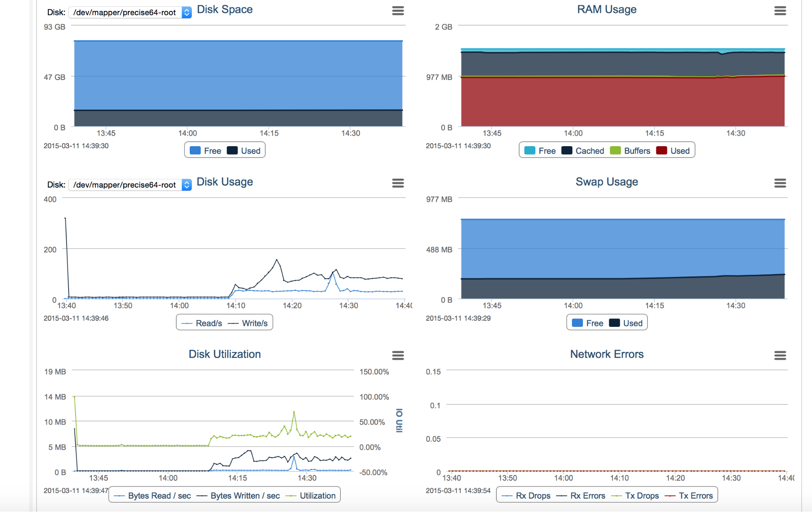The width and height of the screenshot is (812, 512).
Task: Select /dev/mapper/precise64-root from the disk dropdown
Action: 124,13
